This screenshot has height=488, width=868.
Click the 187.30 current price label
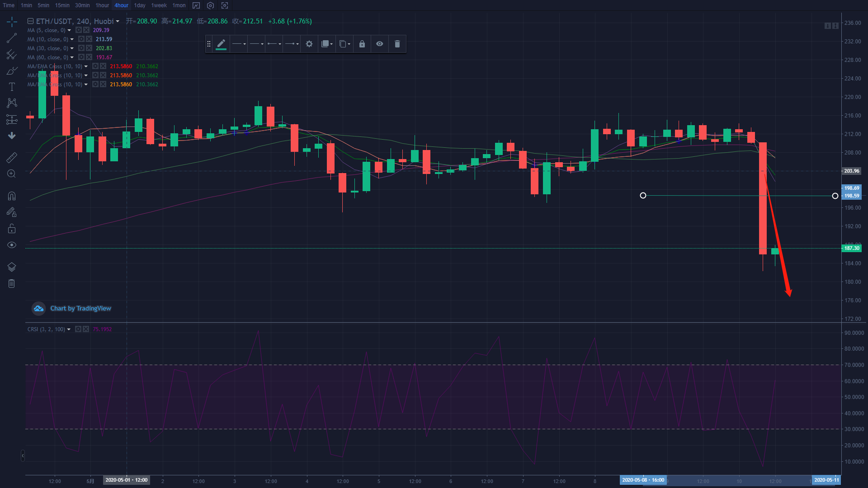[x=852, y=248]
